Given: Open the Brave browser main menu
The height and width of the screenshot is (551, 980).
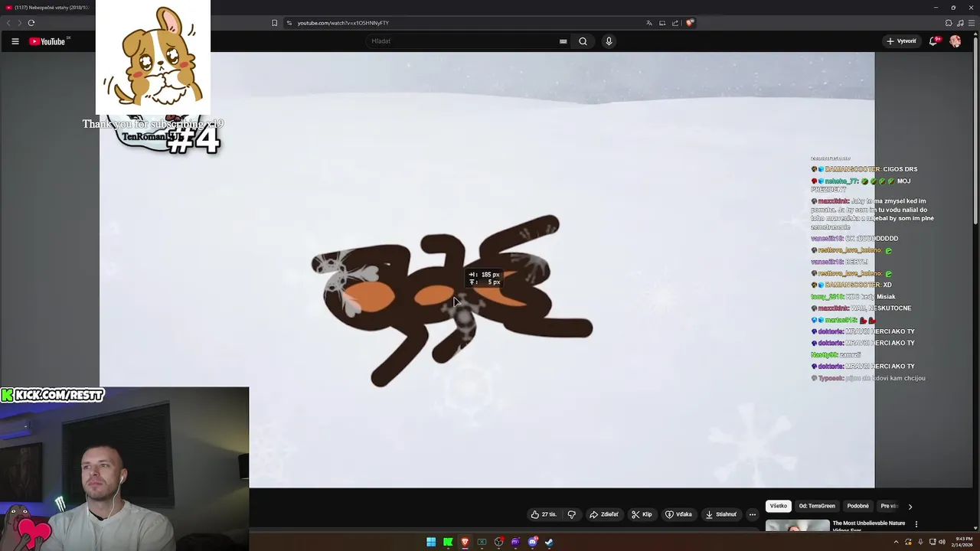Looking at the screenshot, I should (x=972, y=23).
